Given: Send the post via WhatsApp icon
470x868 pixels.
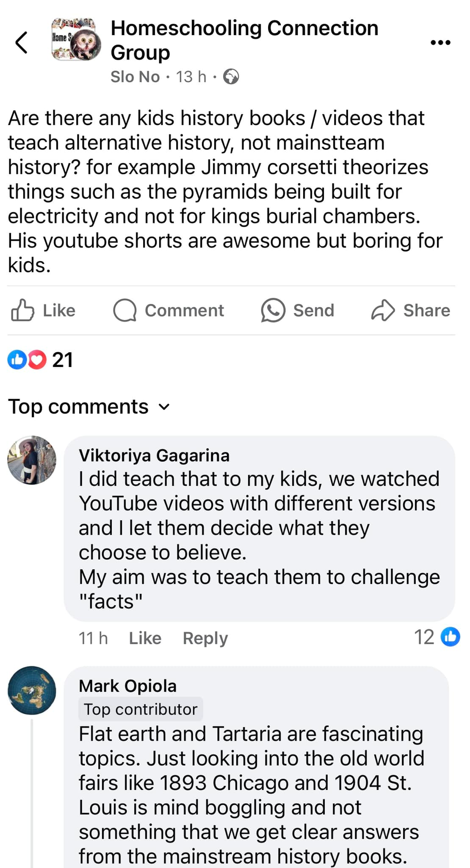Looking at the screenshot, I should point(273,310).
